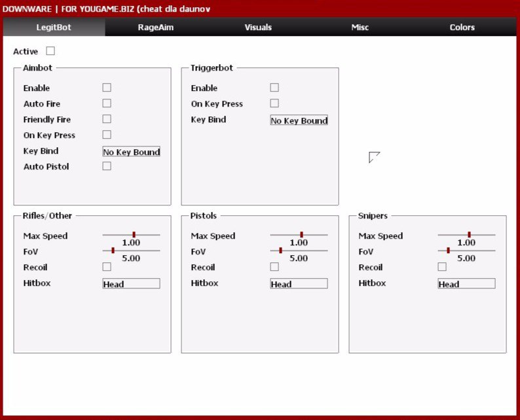This screenshot has height=420, width=520.
Task: Toggle the Auto Fire checkbox
Action: pos(107,103)
